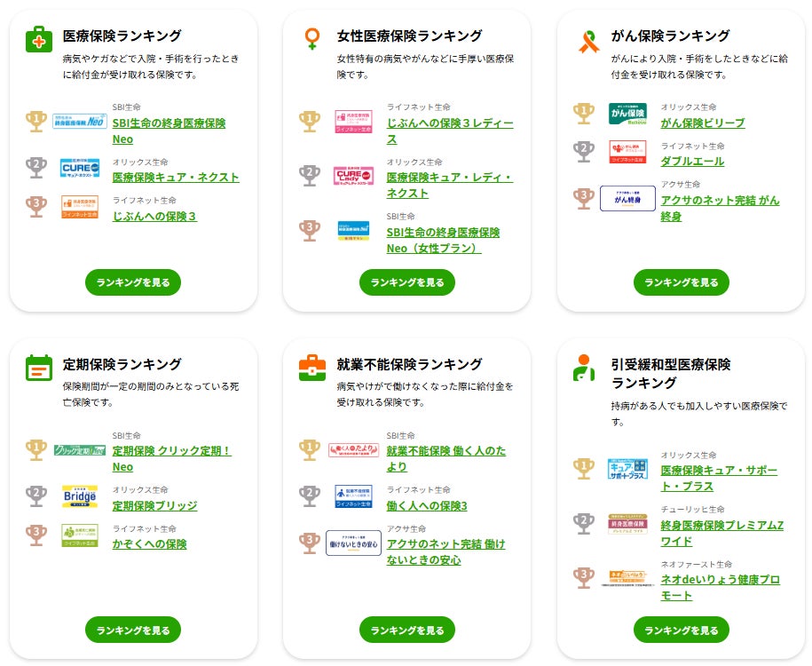Image resolution: width=812 pixels, height=666 pixels.
Task: Click silver trophy beside ダブルエール
Action: click(x=584, y=152)
